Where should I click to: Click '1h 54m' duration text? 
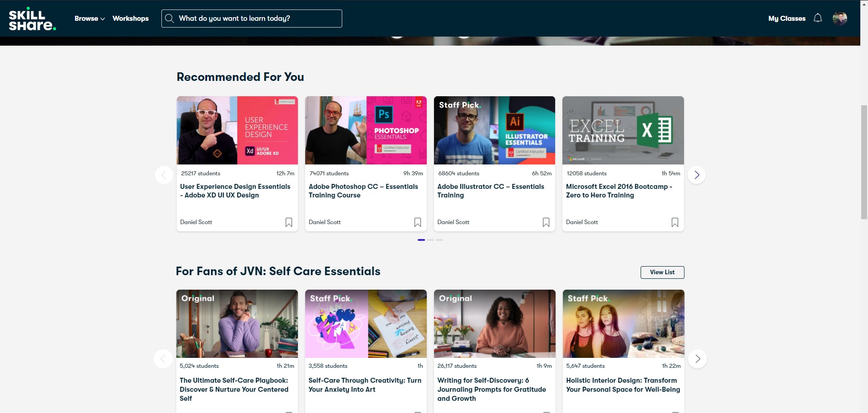671,174
